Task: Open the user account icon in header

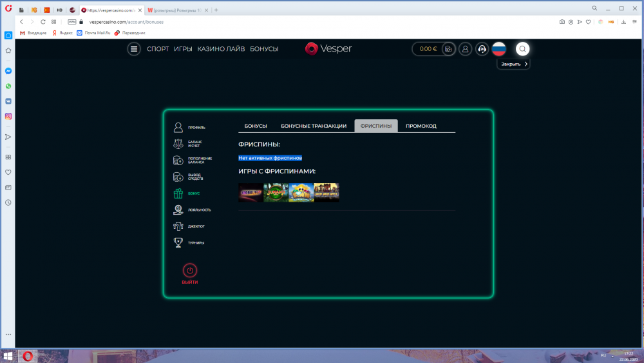Action: [x=466, y=49]
